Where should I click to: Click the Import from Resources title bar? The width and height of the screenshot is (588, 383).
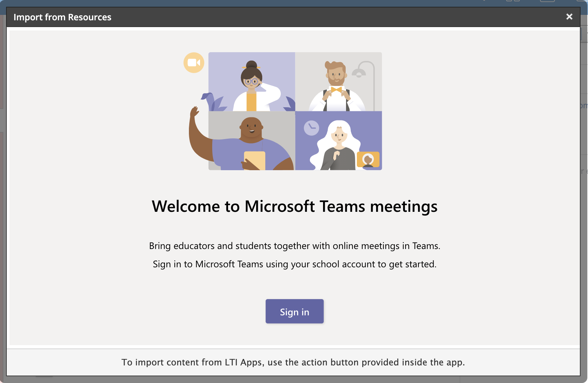coord(63,17)
